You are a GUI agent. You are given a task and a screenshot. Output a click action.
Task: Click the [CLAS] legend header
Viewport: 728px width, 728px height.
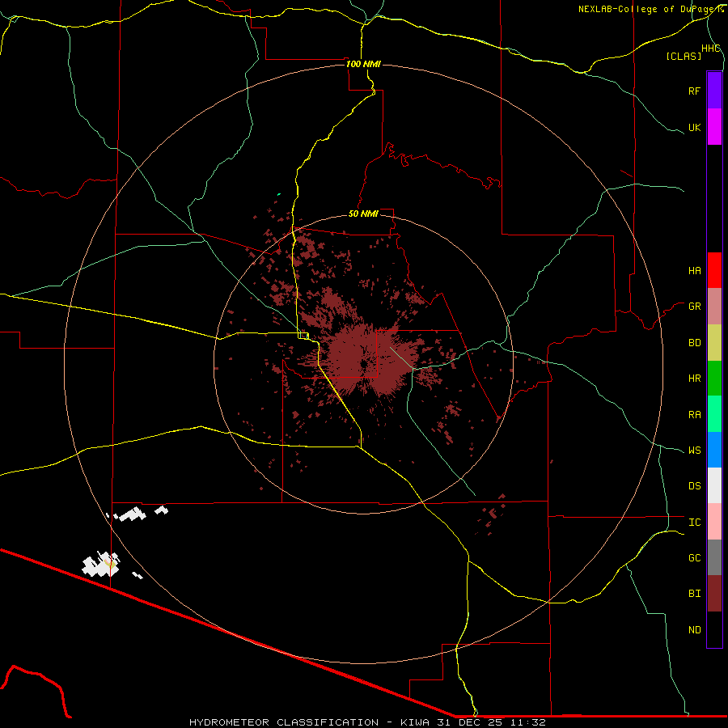coord(683,57)
